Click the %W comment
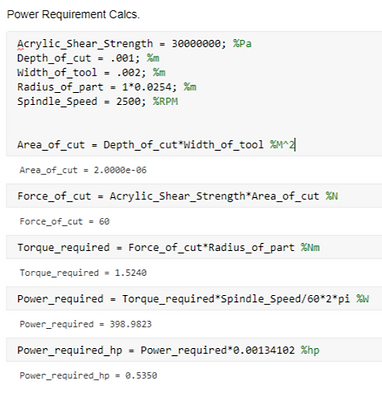 click(363, 299)
